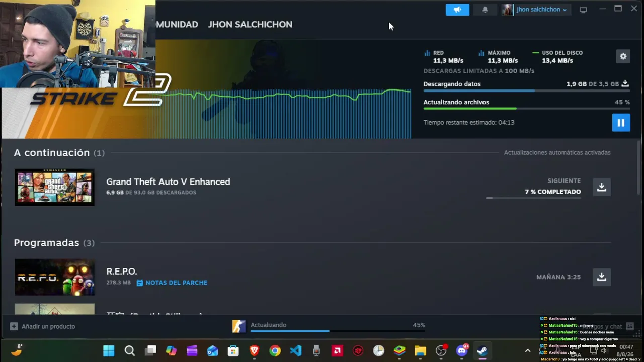Pause the current Counter-Strike 2 download
644x362 pixels.
621,122
